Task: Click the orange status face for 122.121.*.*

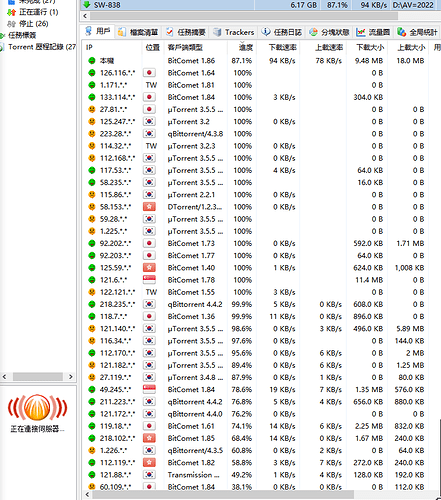Action: [92, 292]
